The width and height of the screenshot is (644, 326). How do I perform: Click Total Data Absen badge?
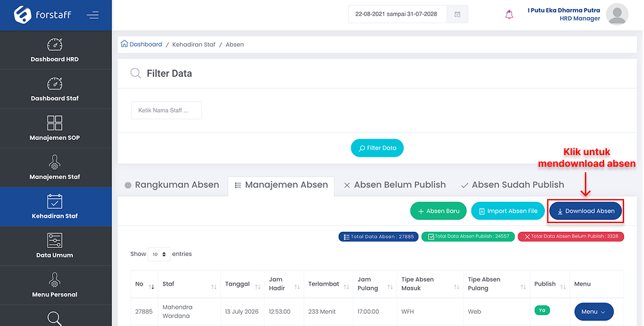378,237
